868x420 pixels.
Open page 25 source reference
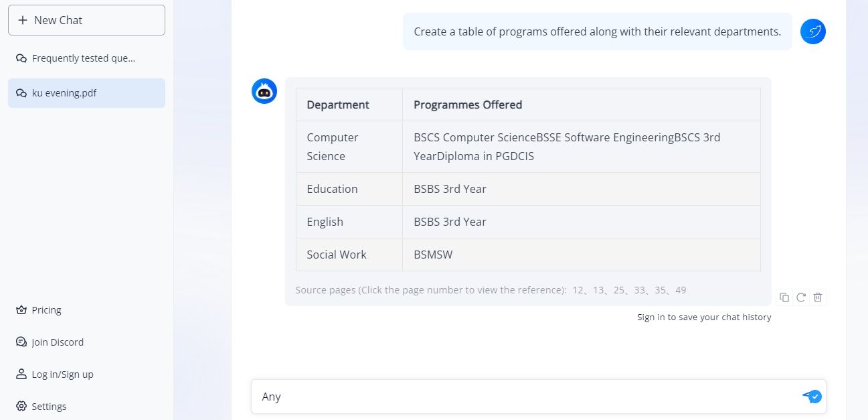618,290
